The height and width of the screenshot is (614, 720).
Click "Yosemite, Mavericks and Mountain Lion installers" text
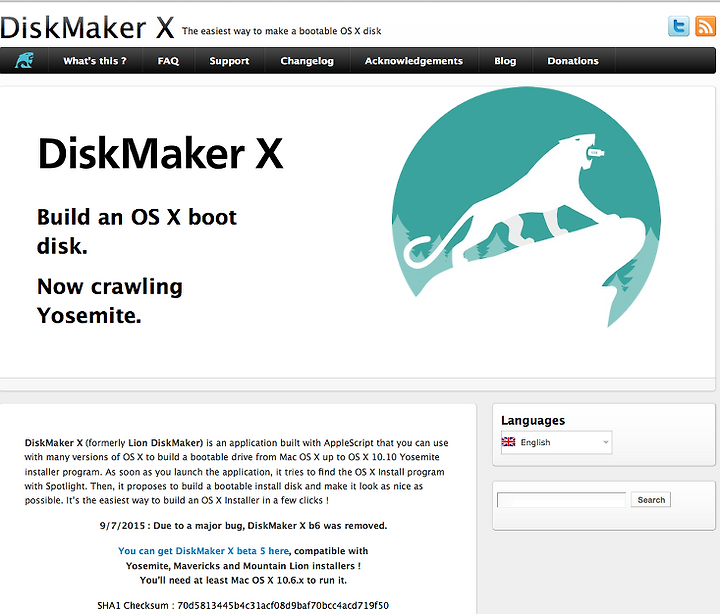click(243, 566)
